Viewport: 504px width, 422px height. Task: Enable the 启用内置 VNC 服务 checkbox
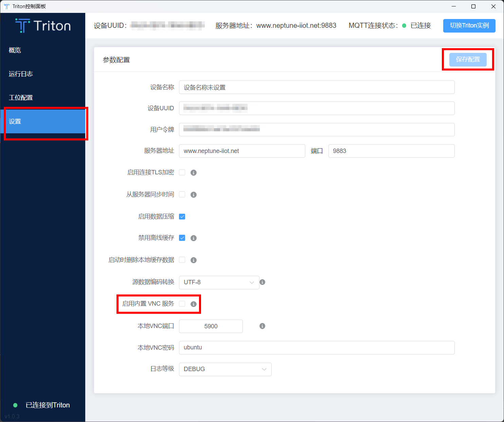[x=182, y=304]
